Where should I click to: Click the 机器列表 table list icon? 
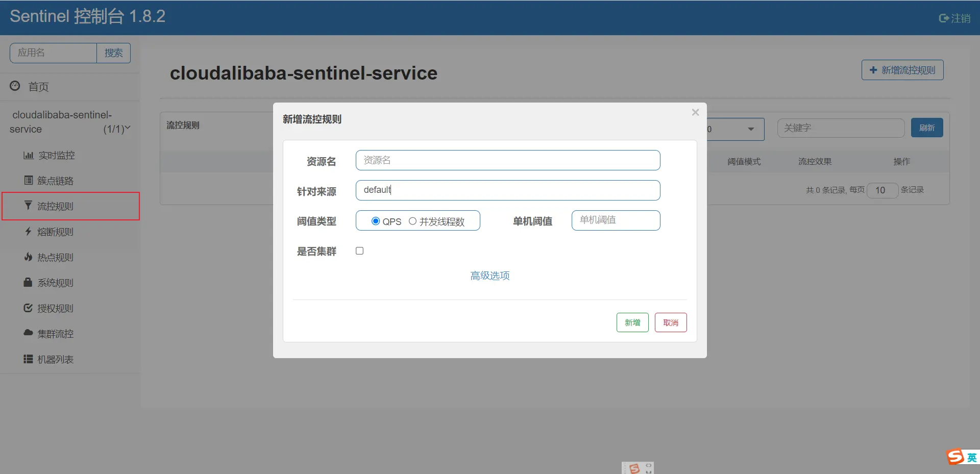(28, 359)
